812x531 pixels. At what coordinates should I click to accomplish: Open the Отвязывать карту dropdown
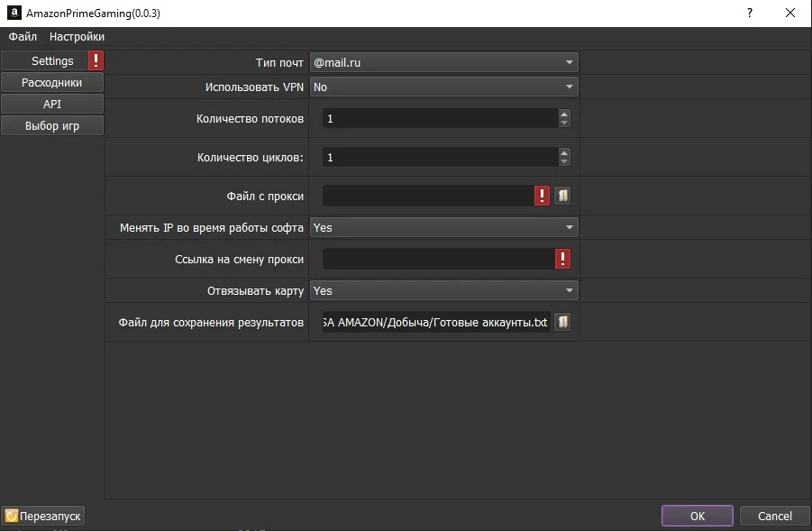click(443, 290)
